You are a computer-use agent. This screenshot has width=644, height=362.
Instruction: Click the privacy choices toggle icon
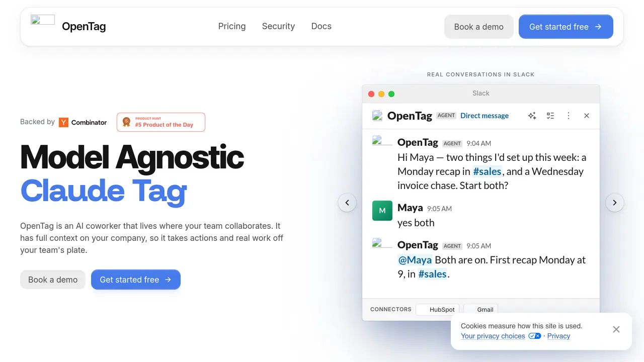tap(534, 336)
